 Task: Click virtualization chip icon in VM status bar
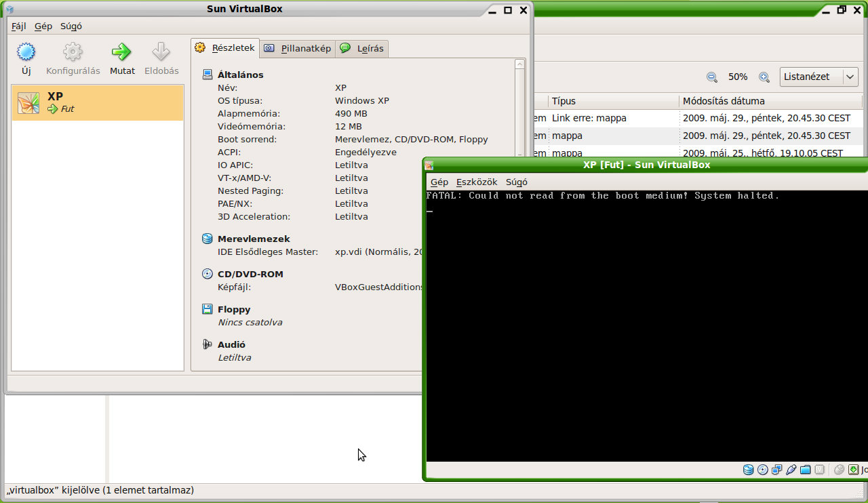coord(819,470)
